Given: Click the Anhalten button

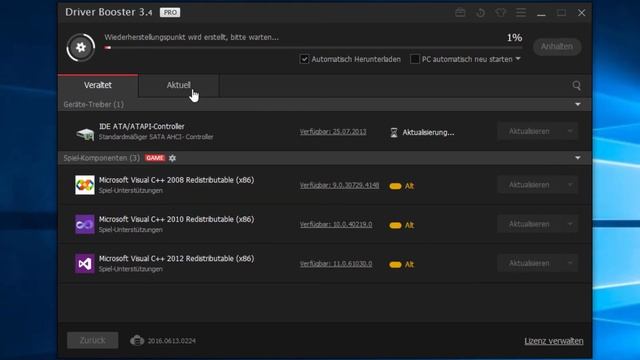Looking at the screenshot, I should [x=557, y=47].
